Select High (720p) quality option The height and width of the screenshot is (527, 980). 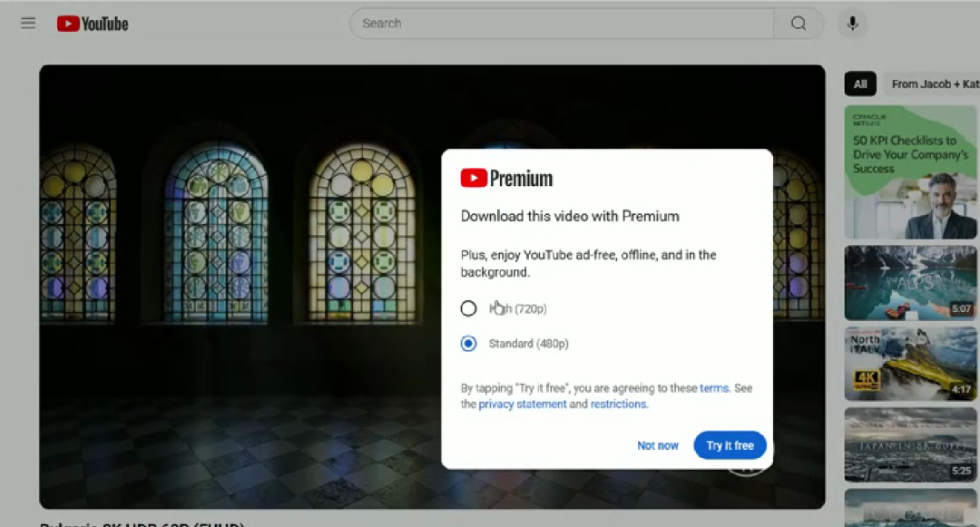click(x=468, y=308)
